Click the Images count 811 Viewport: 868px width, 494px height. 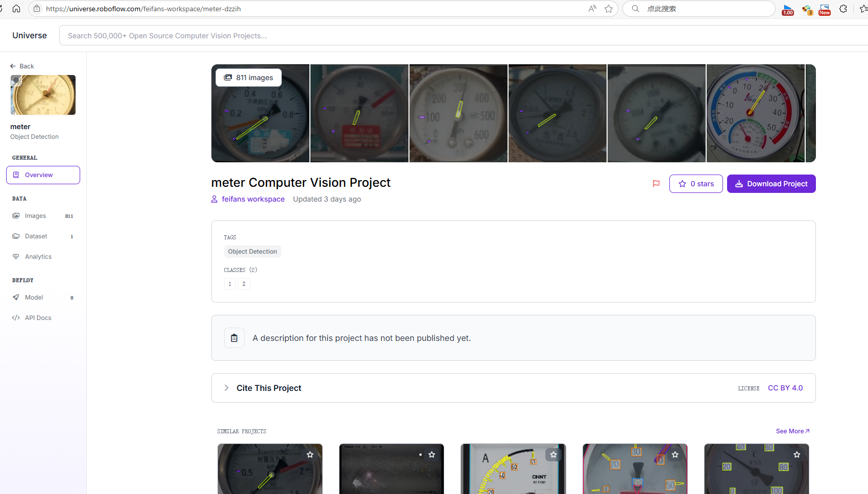coord(69,216)
